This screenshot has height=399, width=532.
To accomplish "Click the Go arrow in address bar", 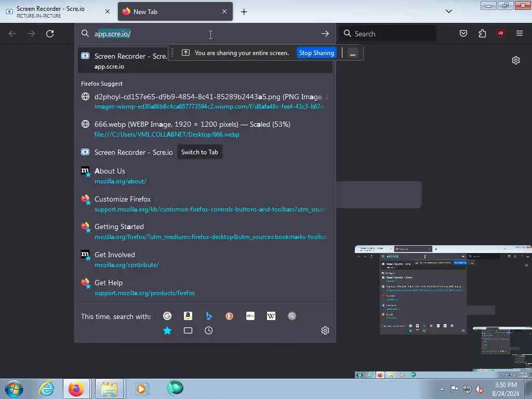I will click(x=325, y=34).
